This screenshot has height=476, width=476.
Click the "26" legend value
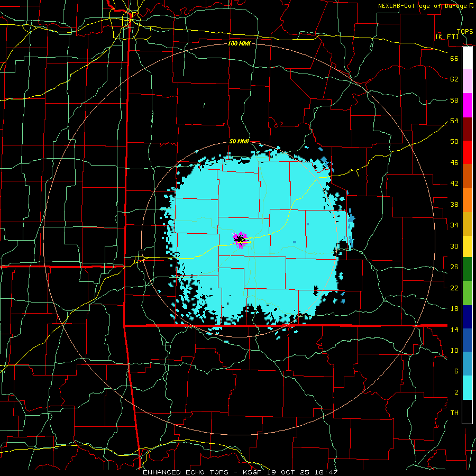coord(454,267)
